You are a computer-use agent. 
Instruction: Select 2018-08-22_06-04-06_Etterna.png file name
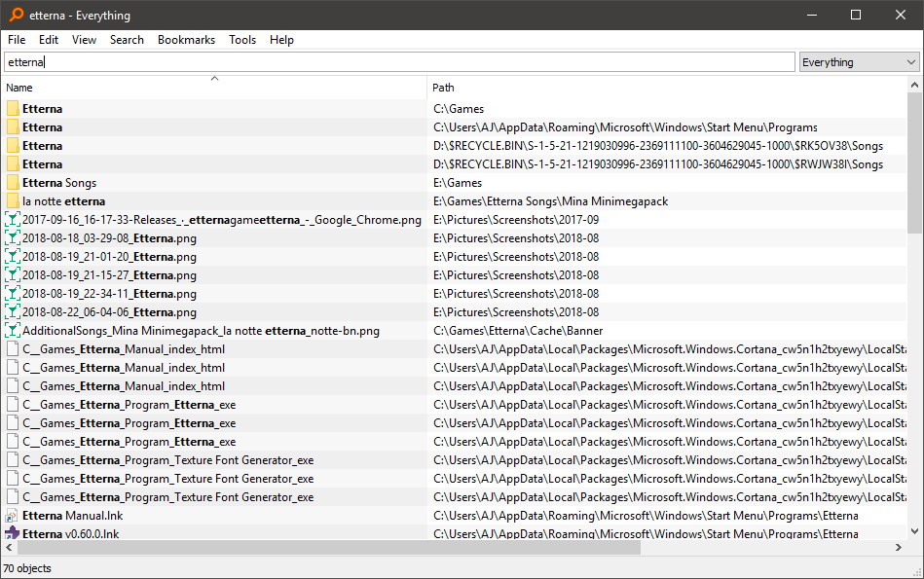coord(110,312)
